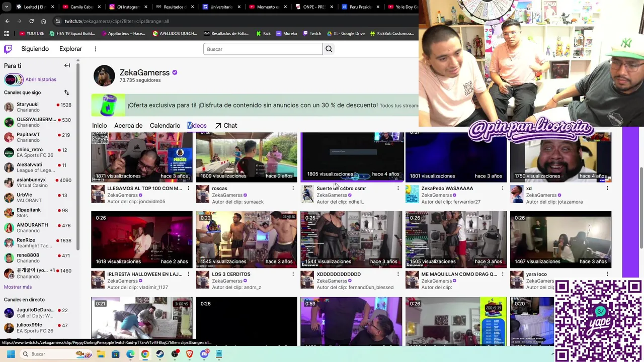
Task: Open the three-dot menu beside Explorar
Action: (95, 49)
